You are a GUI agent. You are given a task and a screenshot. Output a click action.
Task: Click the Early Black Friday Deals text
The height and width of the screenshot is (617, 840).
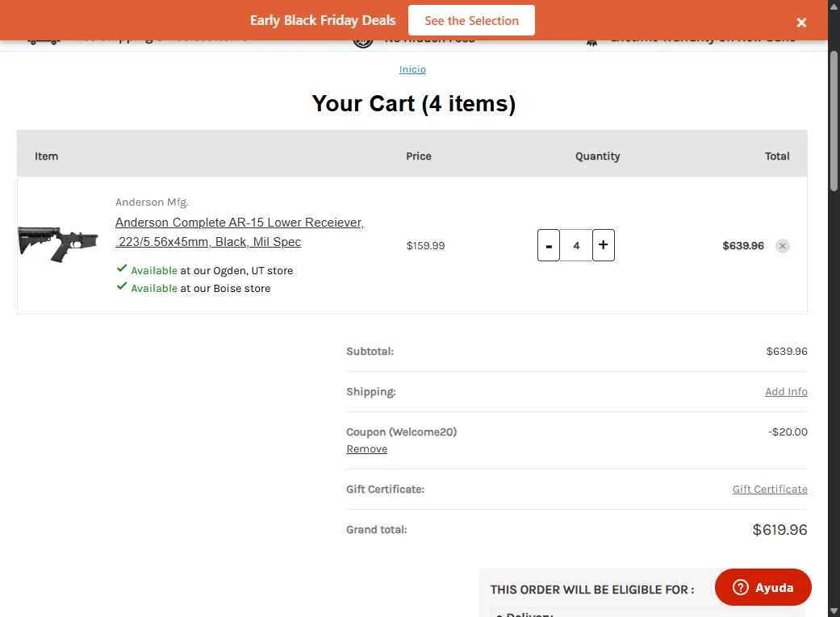click(323, 20)
